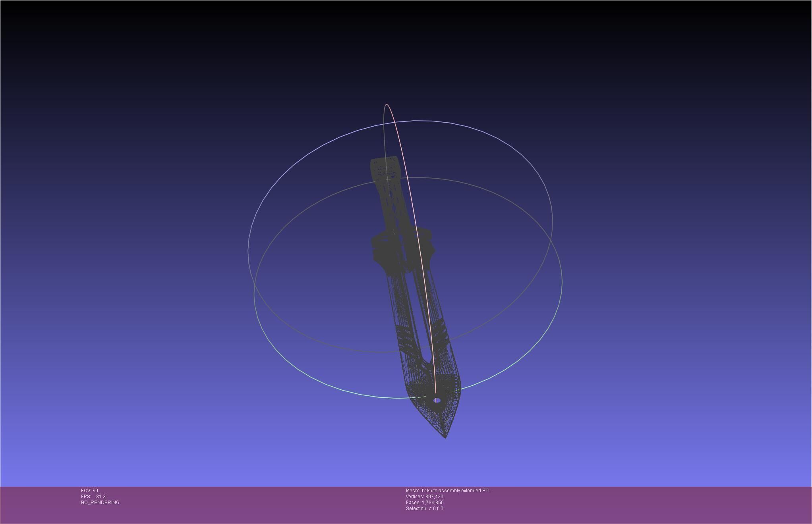Click the Vertices: 897,430 entry

(x=425, y=497)
